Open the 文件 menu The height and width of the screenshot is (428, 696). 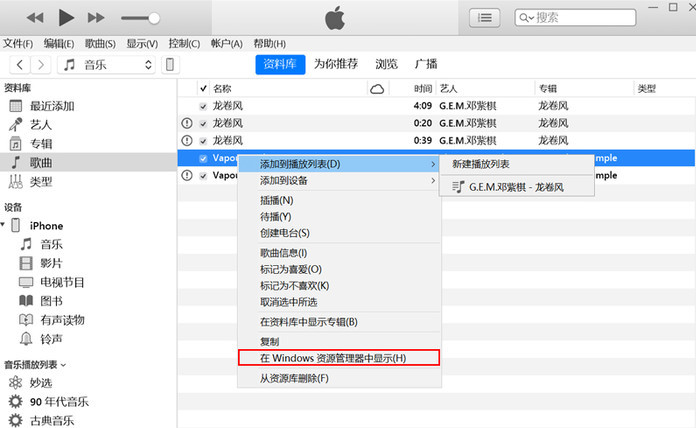[x=18, y=44]
